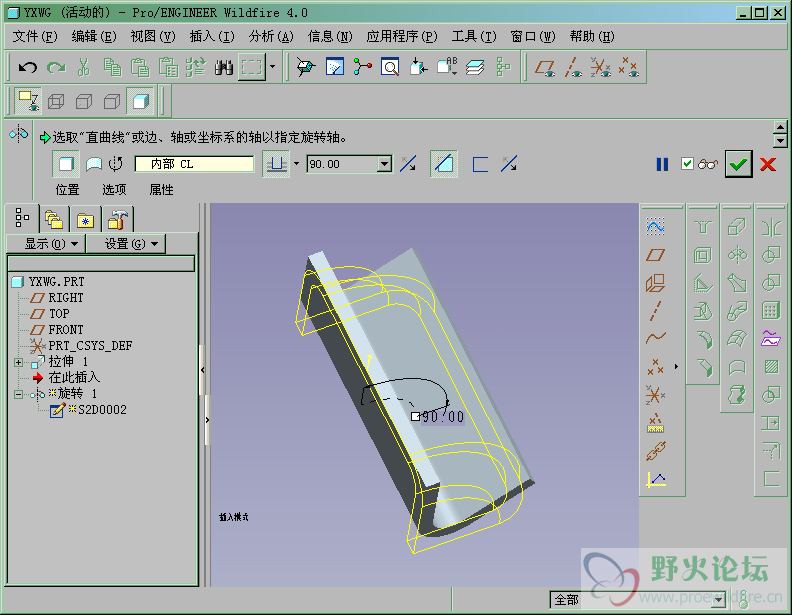Click the Copy icon

(112, 67)
